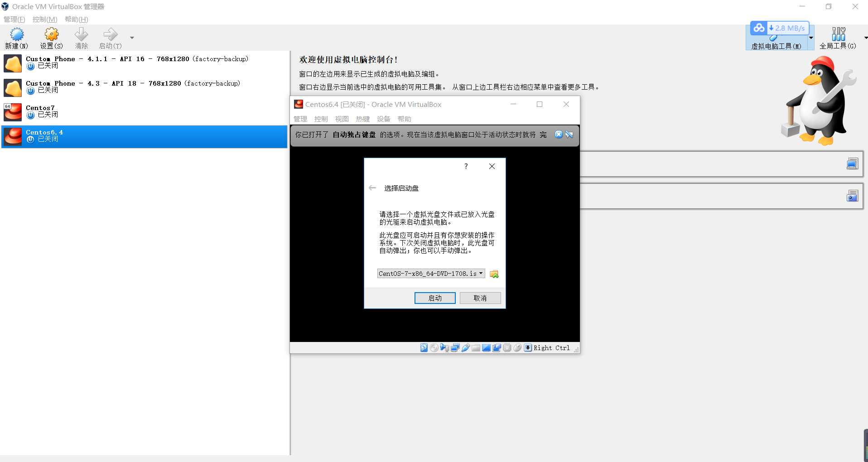Dismiss the keyboard capture notification with blue X
The image size is (868, 462).
(x=559, y=135)
